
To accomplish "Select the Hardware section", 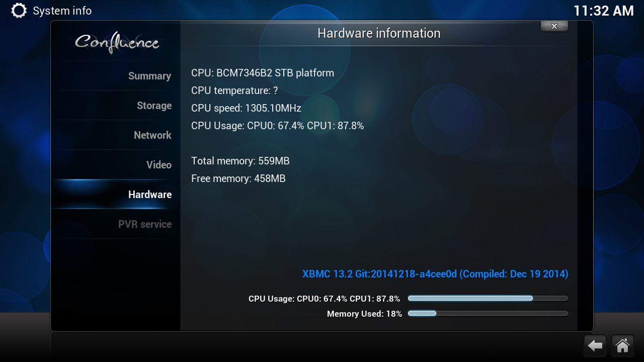I will click(116, 195).
